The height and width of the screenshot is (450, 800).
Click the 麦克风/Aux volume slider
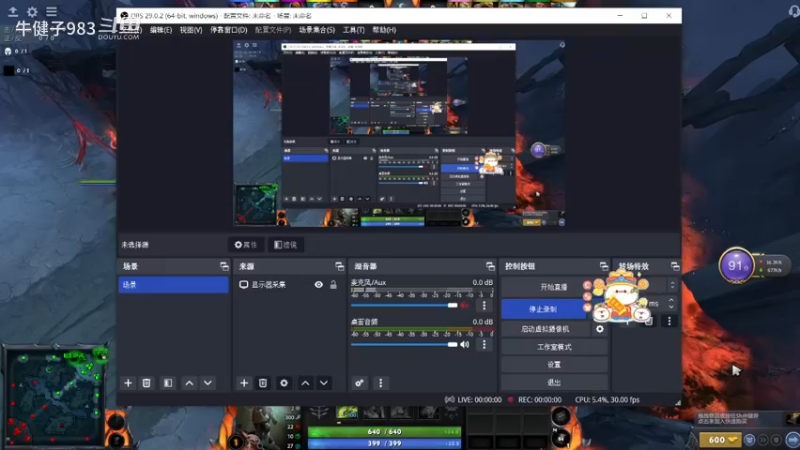[404, 305]
